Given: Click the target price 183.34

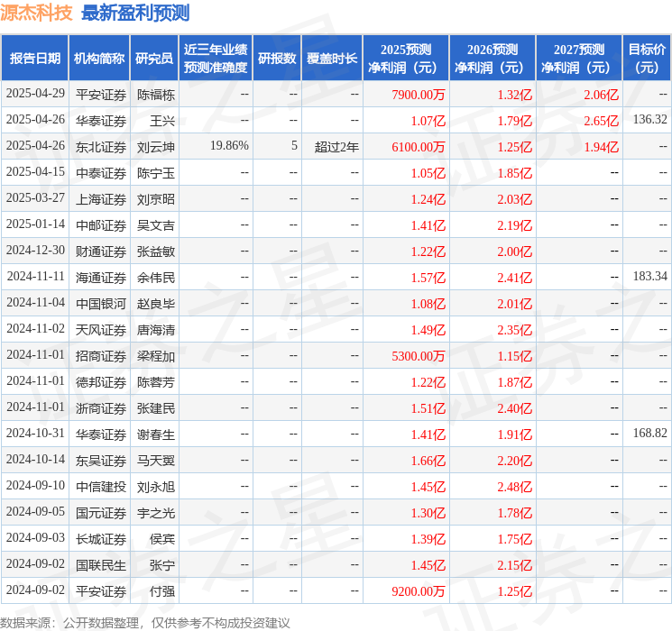Looking at the screenshot, I should [650, 277].
